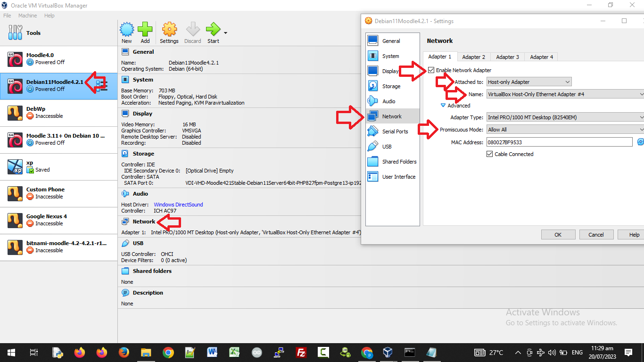
Task: Select the Moodle4.0 virtual machine
Action: pyautogui.click(x=58, y=59)
